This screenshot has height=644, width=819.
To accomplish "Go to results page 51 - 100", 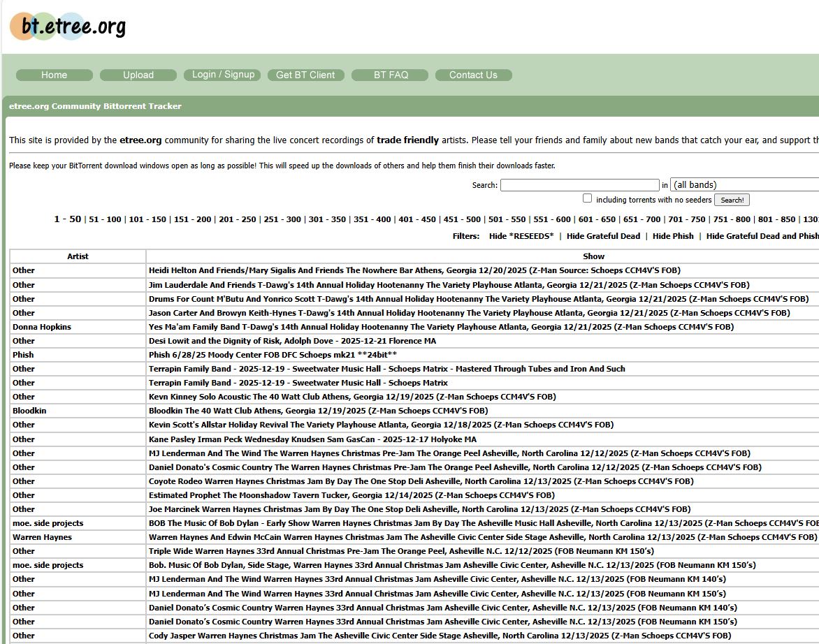I will (106, 219).
